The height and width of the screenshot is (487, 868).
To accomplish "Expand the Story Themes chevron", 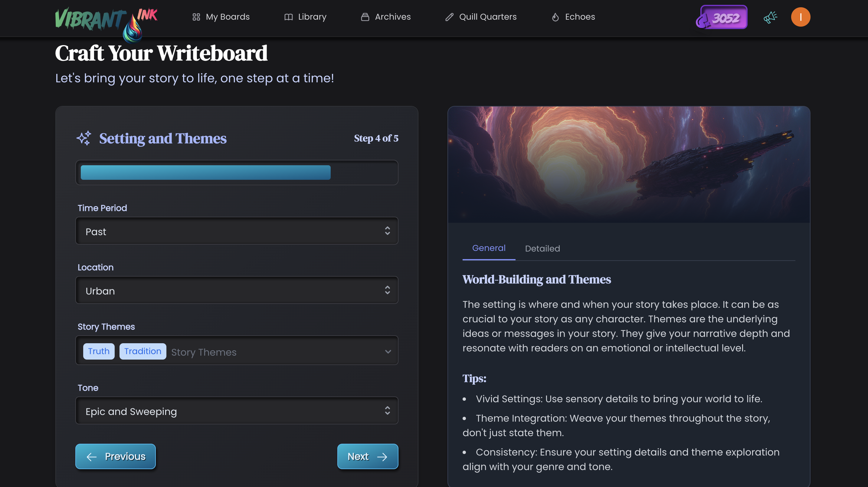I will tap(388, 351).
